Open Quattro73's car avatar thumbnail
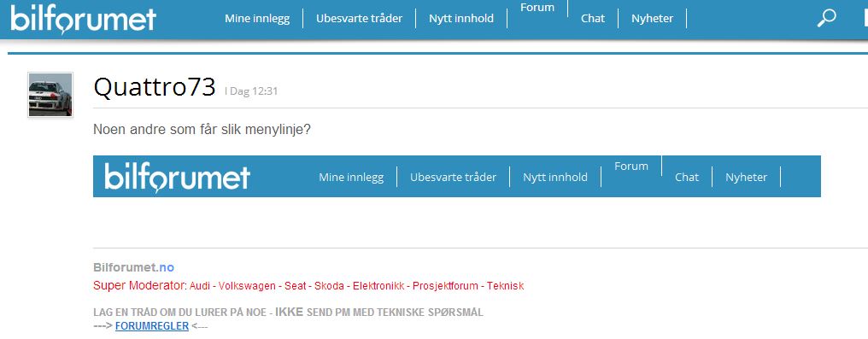 50,95
